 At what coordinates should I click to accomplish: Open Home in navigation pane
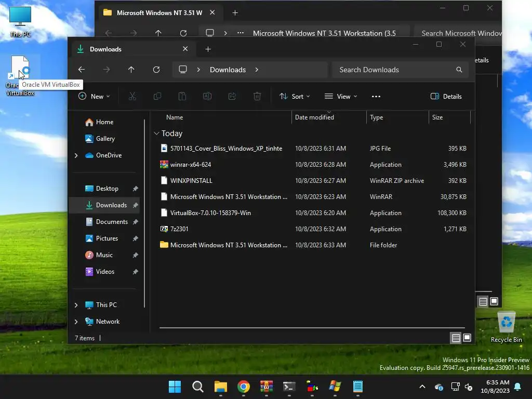[x=104, y=122]
